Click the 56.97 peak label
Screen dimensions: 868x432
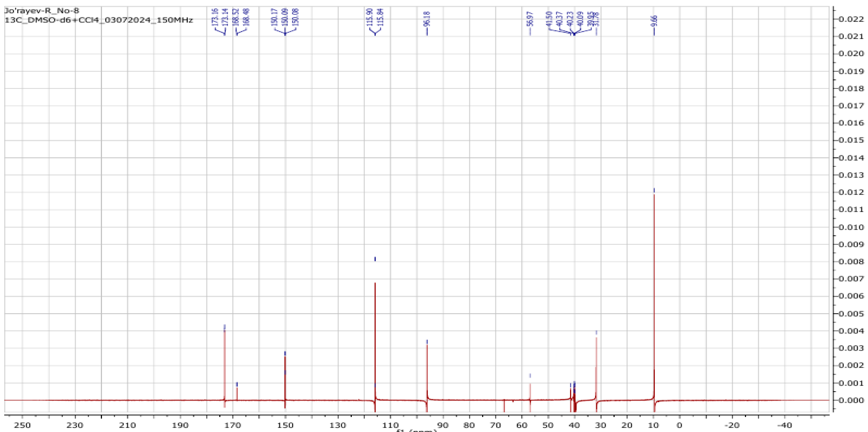tap(530, 19)
